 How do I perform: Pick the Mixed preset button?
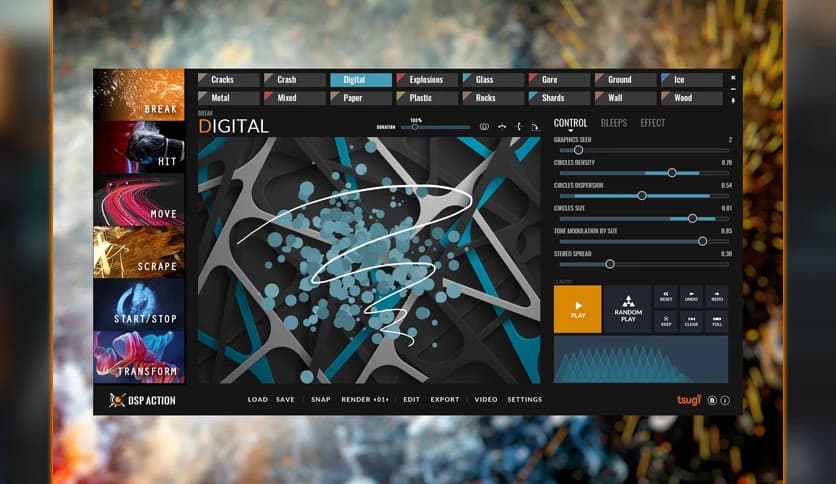295,98
